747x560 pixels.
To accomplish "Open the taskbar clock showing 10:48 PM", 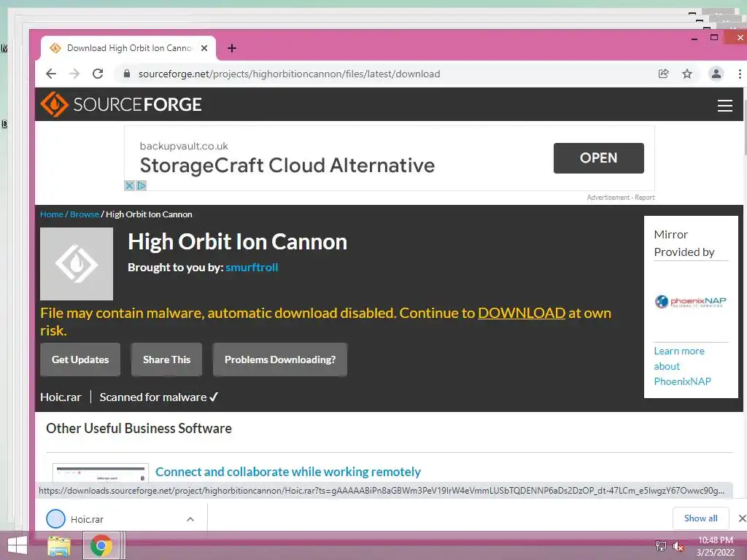I will pos(716,546).
